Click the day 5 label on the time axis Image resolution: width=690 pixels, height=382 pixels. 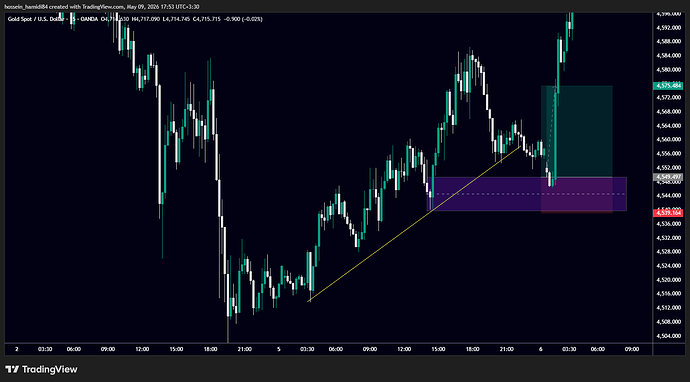click(x=279, y=349)
